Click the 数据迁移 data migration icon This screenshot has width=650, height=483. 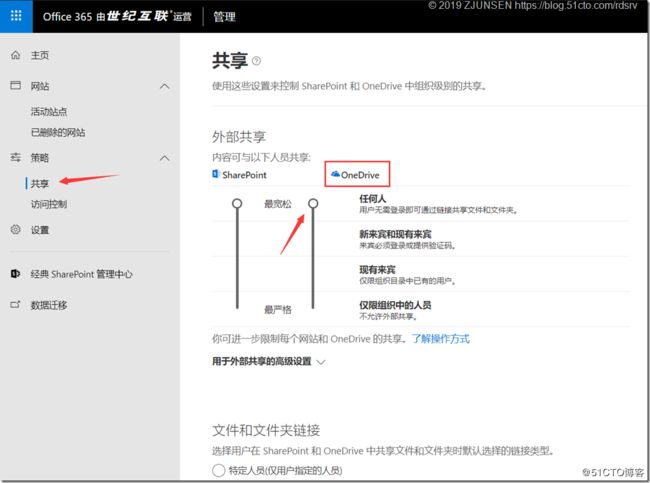[x=15, y=305]
